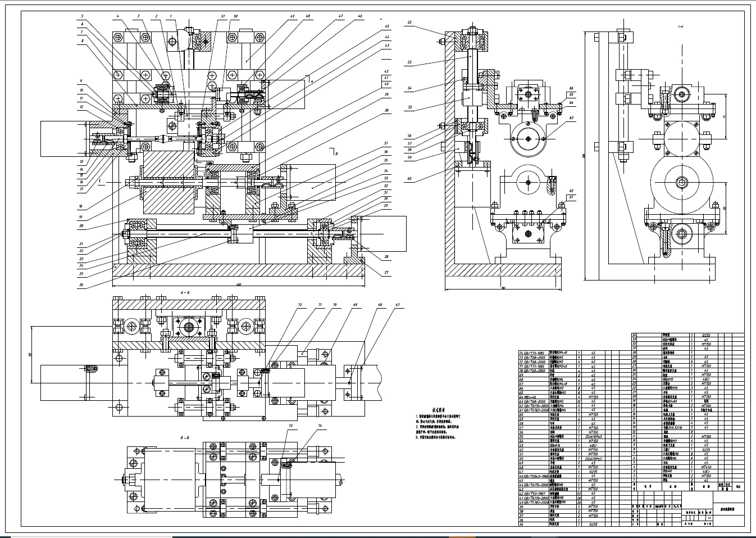Click parts list cell '40 GB/T5783-2000'
756x538 pixels.
534,503
